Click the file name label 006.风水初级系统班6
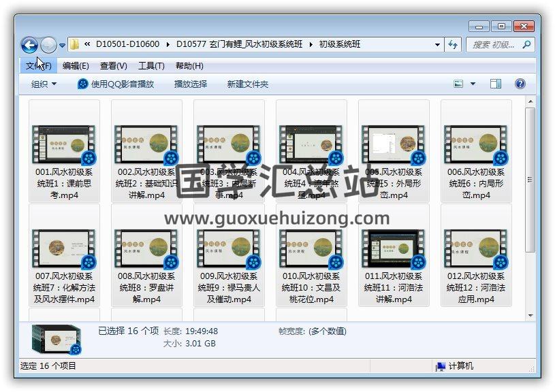Viewport: 555px width, 392px height. point(476,183)
